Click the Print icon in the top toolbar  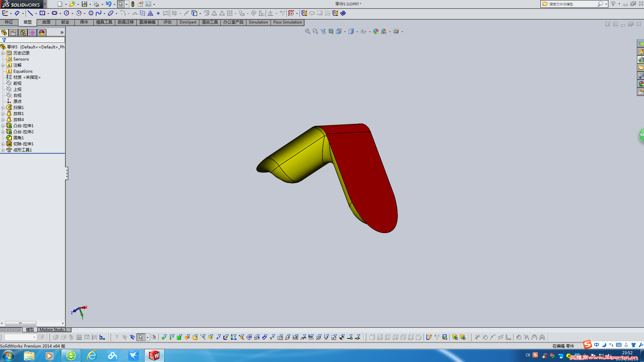[96, 4]
